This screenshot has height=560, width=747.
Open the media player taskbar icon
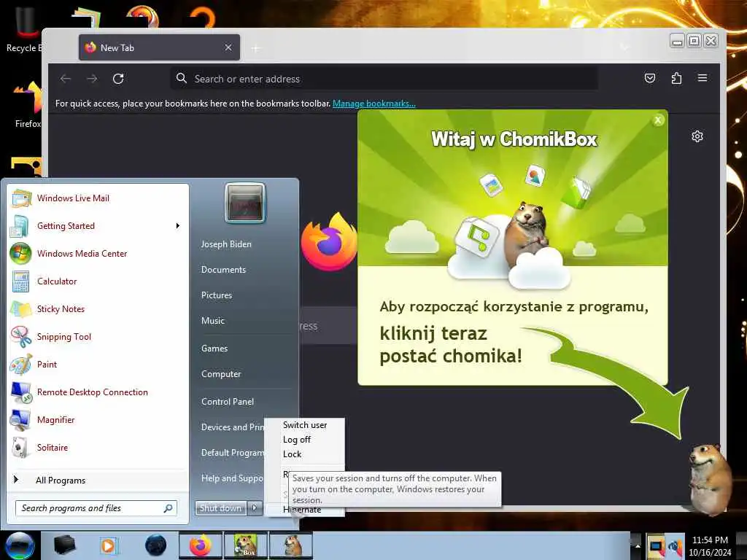tap(108, 545)
